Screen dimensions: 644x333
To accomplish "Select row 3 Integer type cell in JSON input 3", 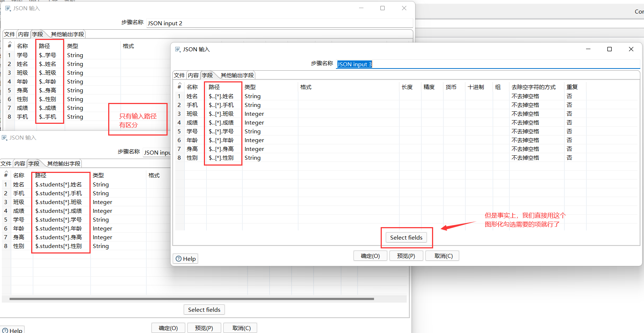I will click(x=270, y=114).
